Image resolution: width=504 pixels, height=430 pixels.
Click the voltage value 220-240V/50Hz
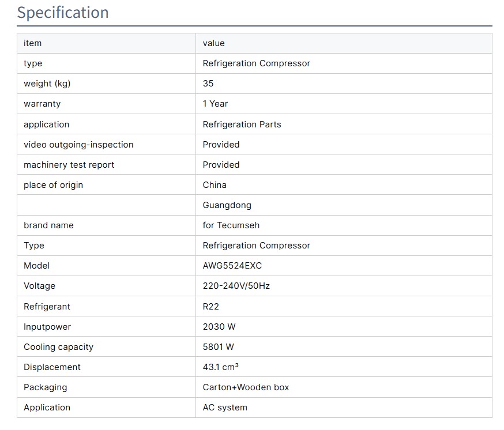236,286
